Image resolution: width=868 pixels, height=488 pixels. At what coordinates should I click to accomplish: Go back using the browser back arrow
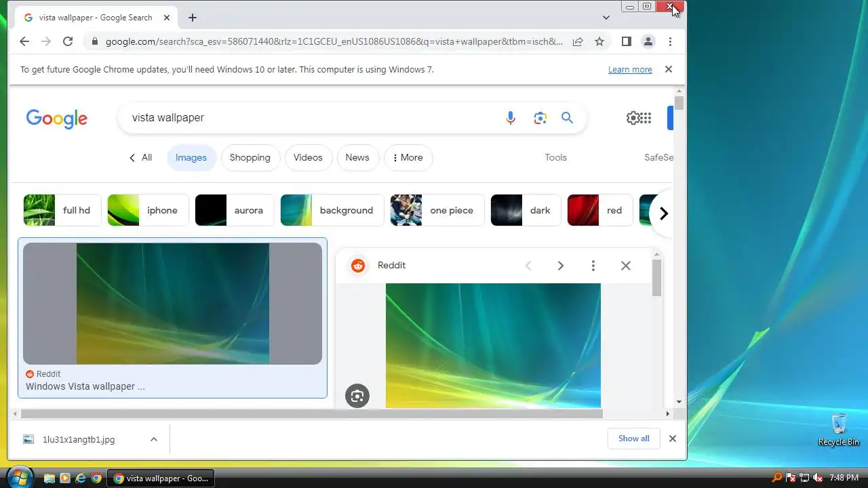click(x=24, y=41)
